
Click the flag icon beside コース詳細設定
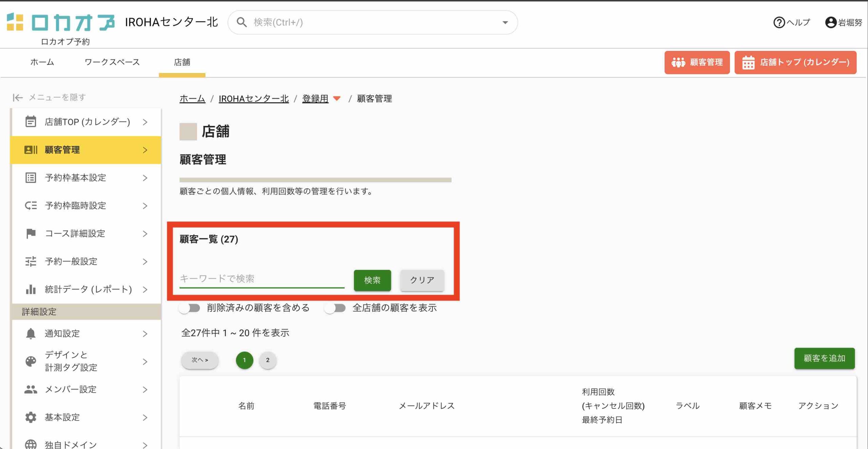(x=31, y=233)
